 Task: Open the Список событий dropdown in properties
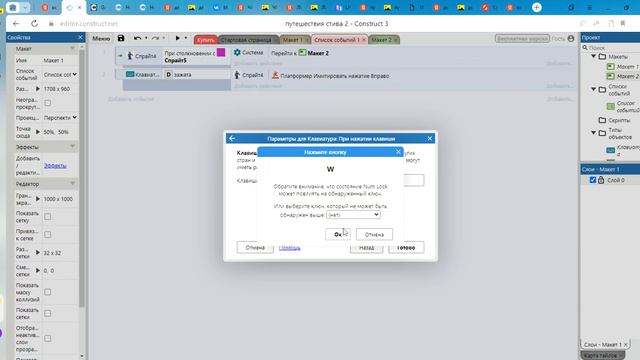60,75
